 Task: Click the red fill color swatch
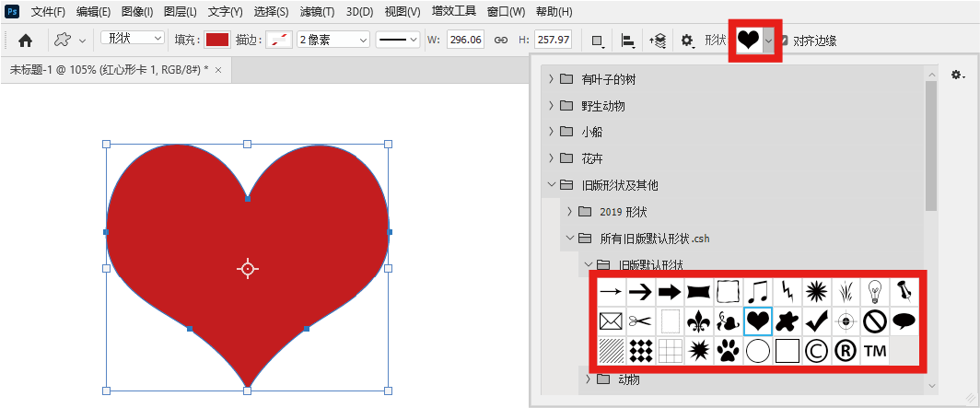pos(217,40)
